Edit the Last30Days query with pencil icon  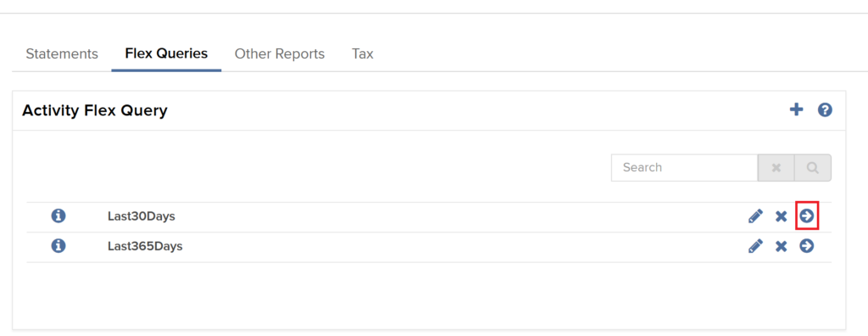pyautogui.click(x=755, y=216)
